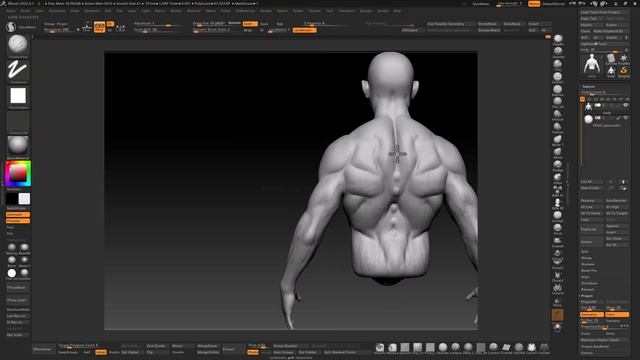Expand the Bevel Pro section
Screen dimensions: 640x360
pos(589,271)
